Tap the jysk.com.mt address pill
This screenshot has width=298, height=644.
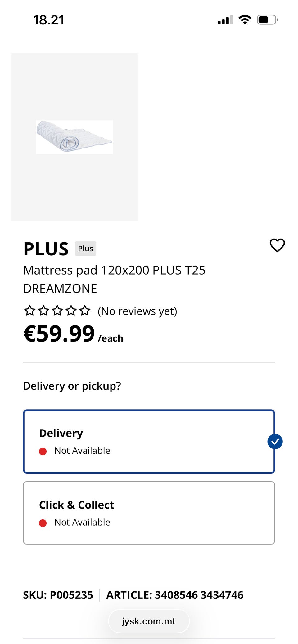tap(149, 621)
